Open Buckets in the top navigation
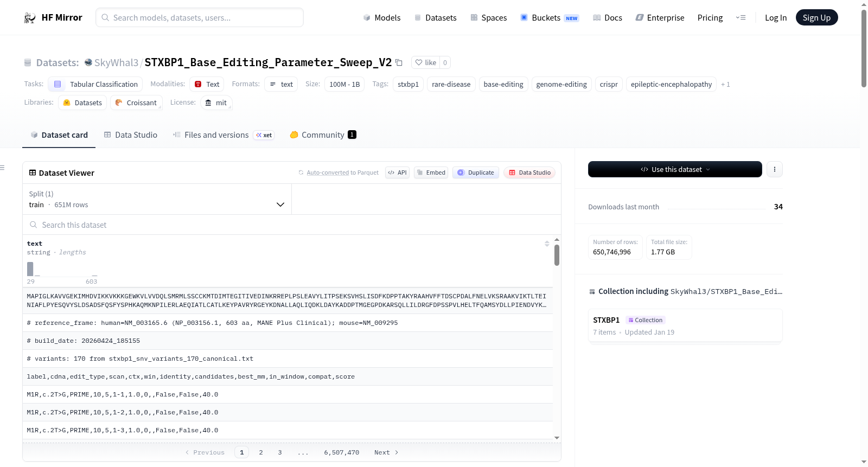Screen dimensions: 868x467 coord(550,18)
